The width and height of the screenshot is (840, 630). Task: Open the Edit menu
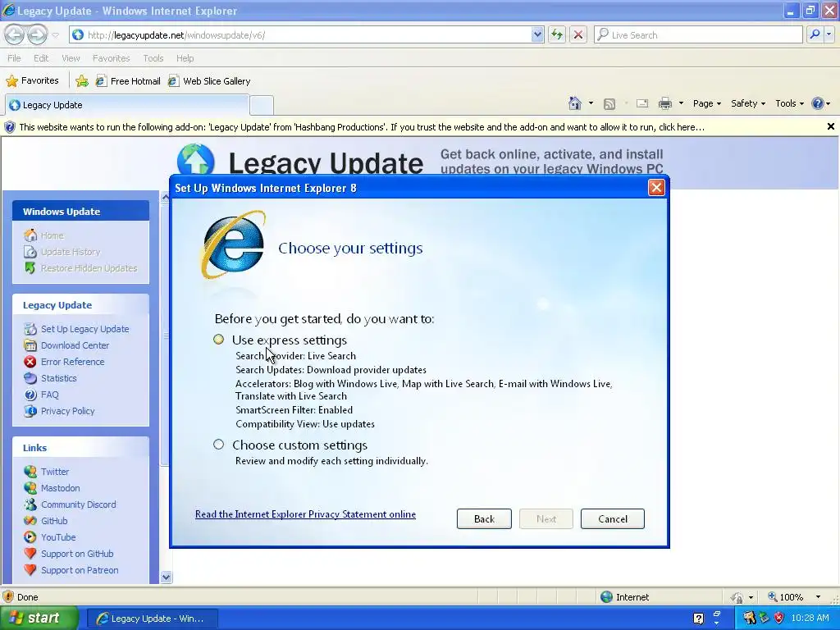pos(41,58)
